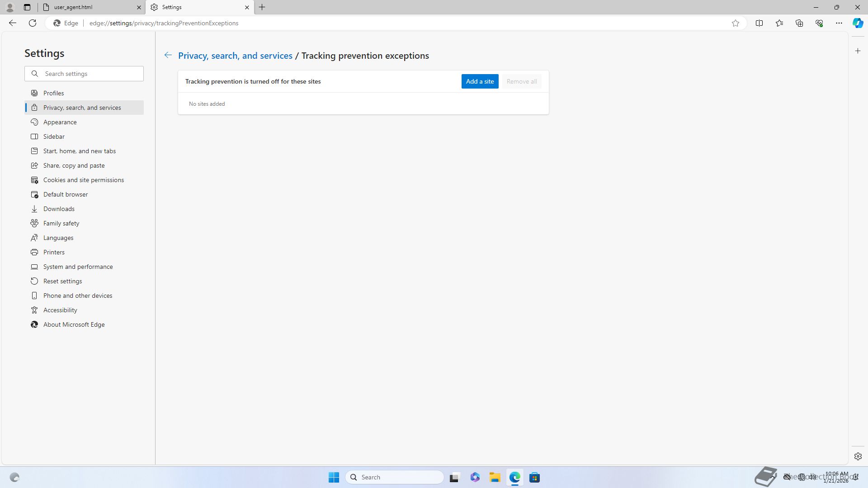
Task: Open Split screen view
Action: (759, 23)
